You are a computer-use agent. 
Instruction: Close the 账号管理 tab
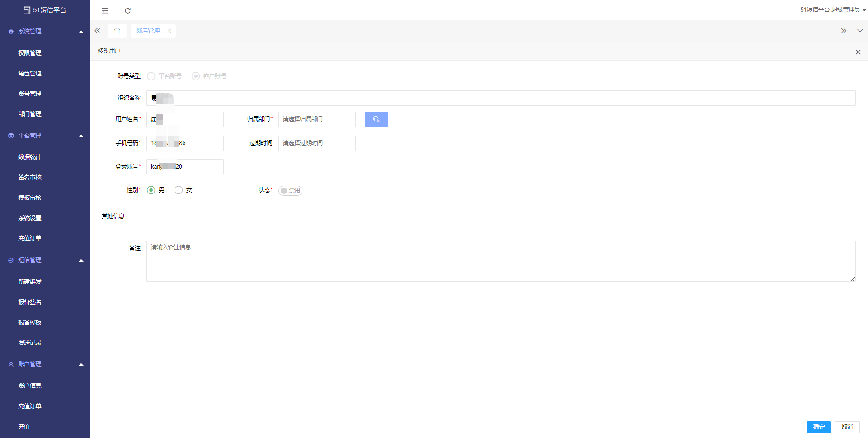tap(169, 31)
